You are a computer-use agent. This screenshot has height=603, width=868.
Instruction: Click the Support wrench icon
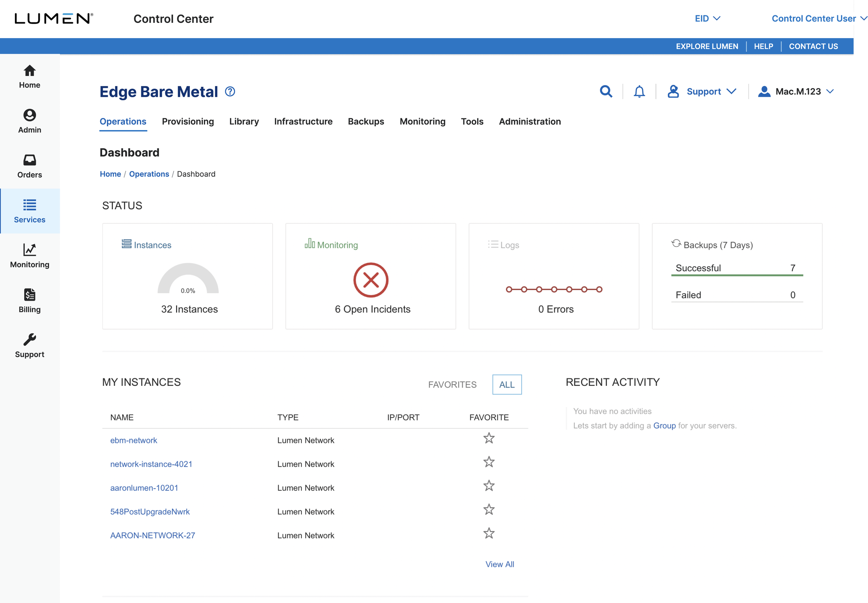[x=30, y=340]
